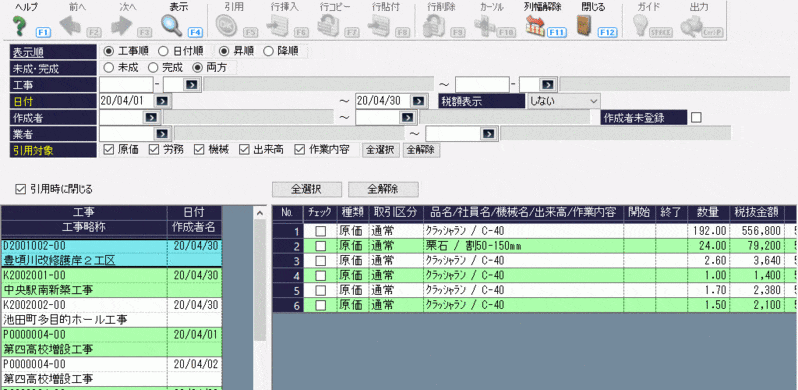Click the left list scrollbar up arrow
Image resolution: width=798 pixels, height=390 pixels.
pyautogui.click(x=260, y=213)
